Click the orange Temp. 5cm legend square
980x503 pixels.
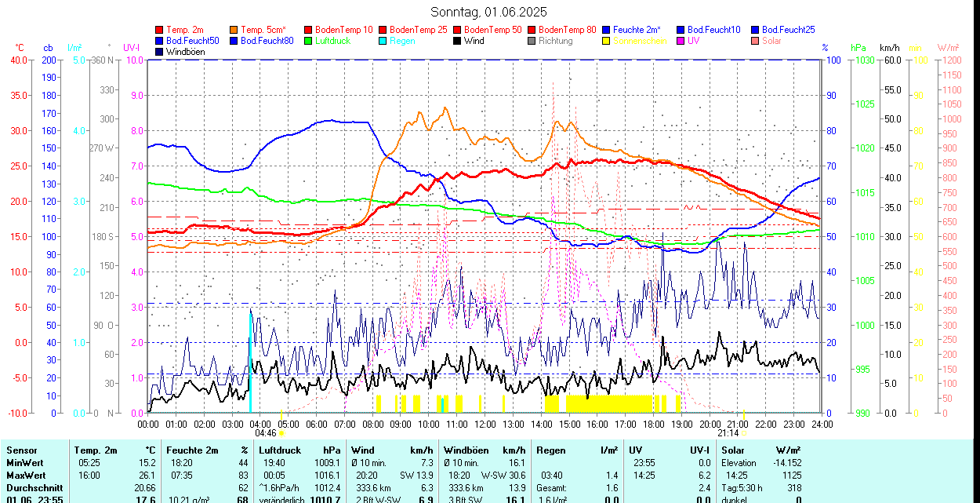coord(234,30)
